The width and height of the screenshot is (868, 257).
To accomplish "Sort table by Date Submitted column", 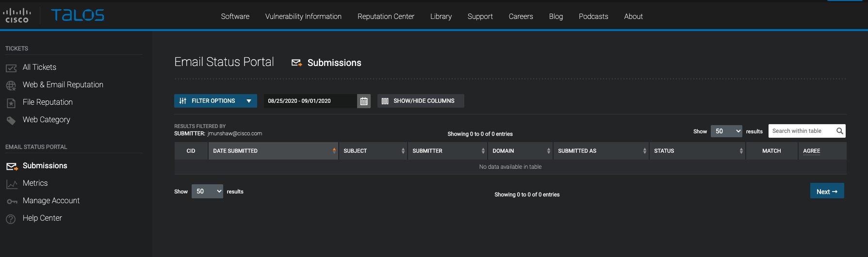I will [273, 151].
